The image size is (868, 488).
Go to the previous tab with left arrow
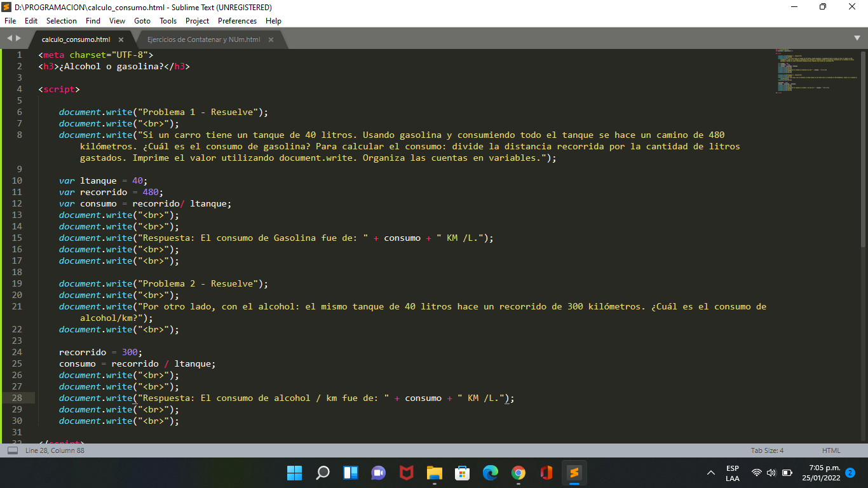(x=9, y=39)
